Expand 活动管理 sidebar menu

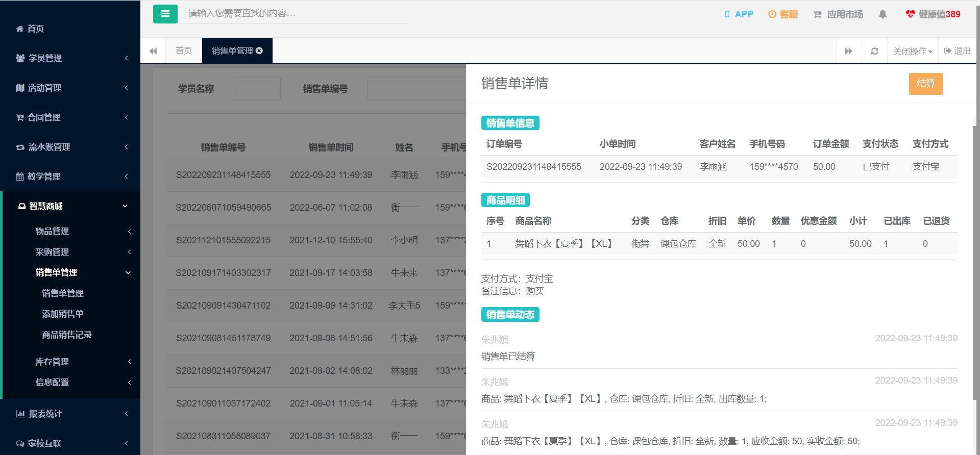point(70,88)
